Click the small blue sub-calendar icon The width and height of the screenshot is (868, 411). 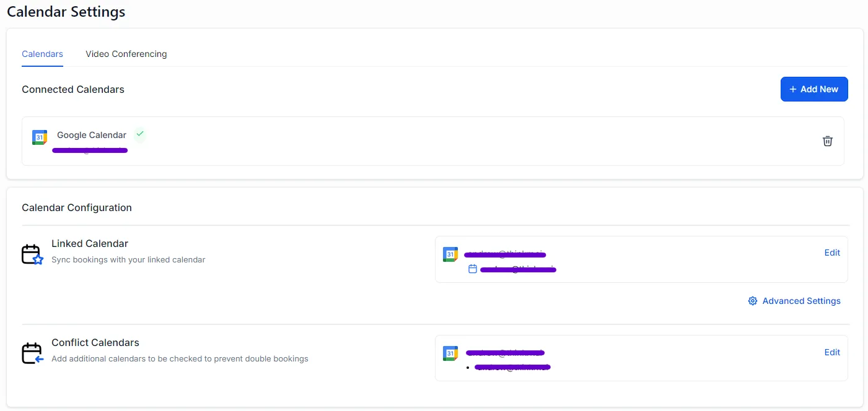473,269
